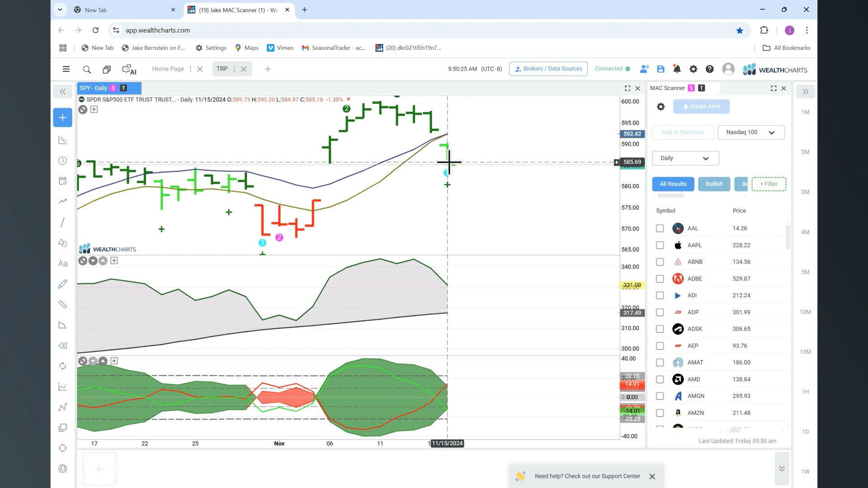868x488 pixels.
Task: Open the user profile avatar
Action: [728, 69]
